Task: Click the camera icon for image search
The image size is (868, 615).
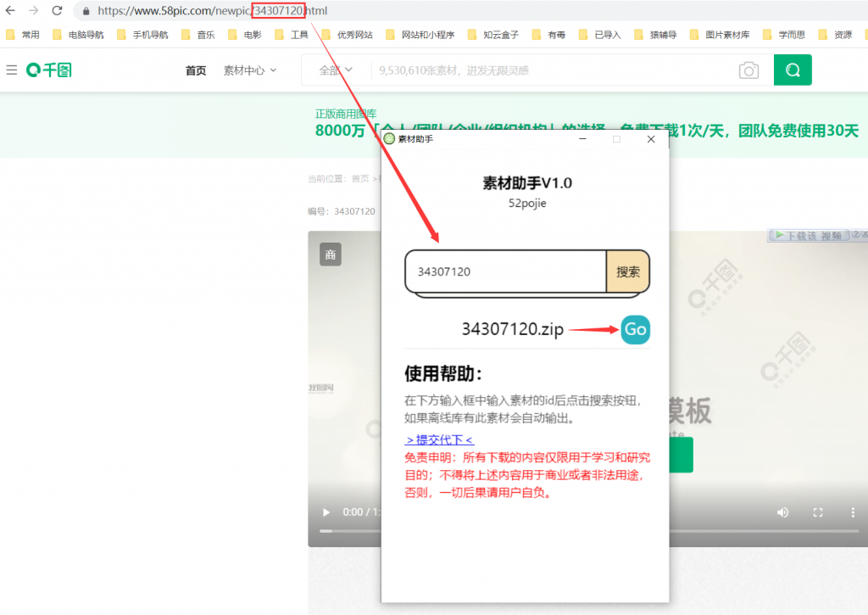Action: click(x=749, y=70)
